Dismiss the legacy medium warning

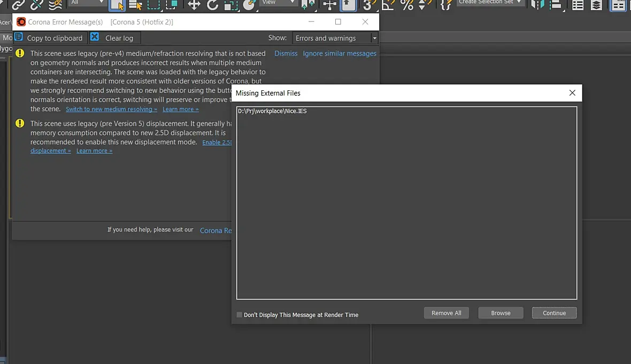[x=286, y=53]
